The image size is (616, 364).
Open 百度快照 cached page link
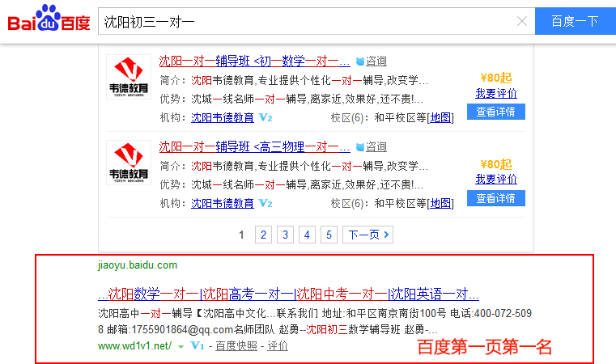[x=236, y=345]
